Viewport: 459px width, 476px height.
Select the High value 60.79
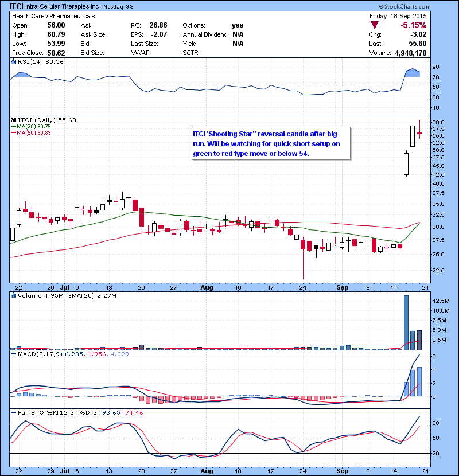coord(56,34)
